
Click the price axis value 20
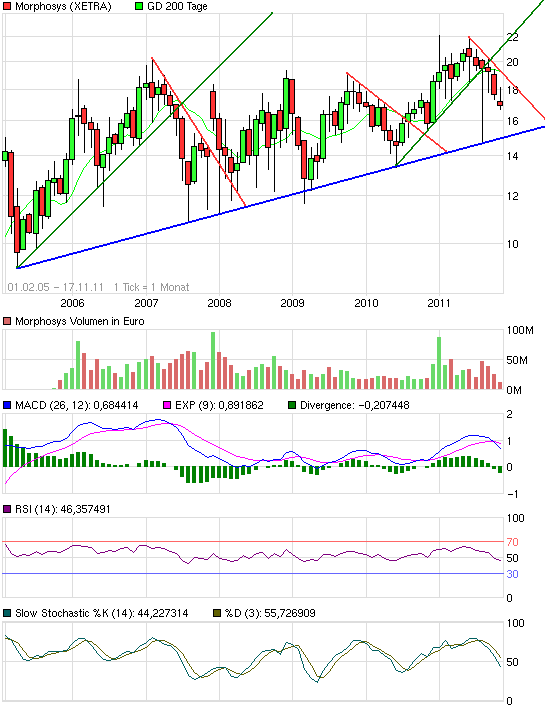point(512,62)
